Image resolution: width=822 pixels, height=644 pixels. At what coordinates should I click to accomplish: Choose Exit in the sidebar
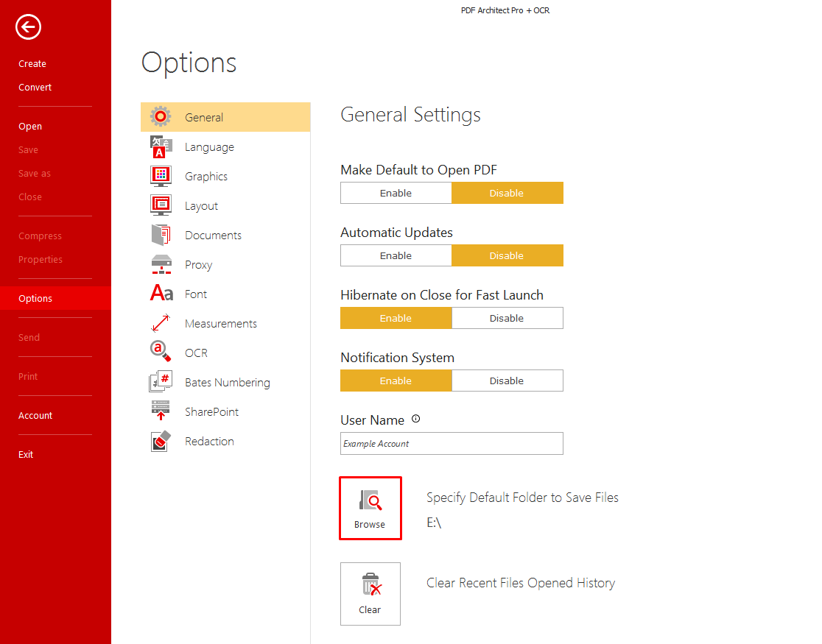[x=26, y=454]
